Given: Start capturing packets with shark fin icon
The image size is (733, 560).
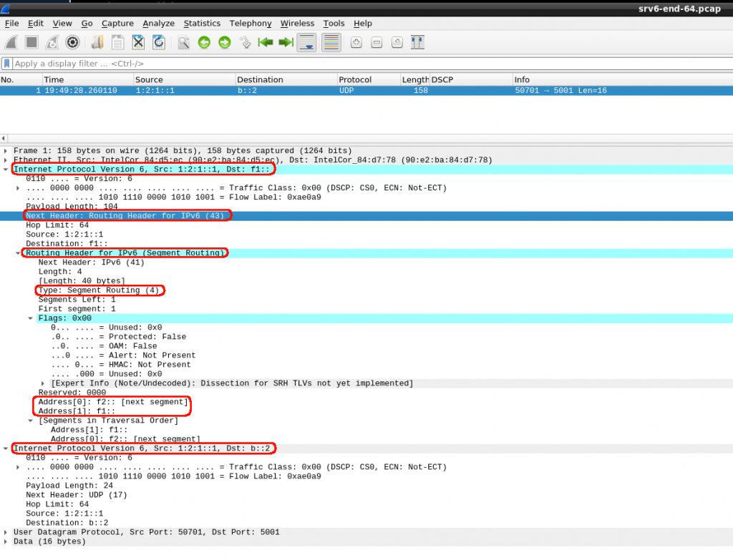Looking at the screenshot, I should 11,42.
